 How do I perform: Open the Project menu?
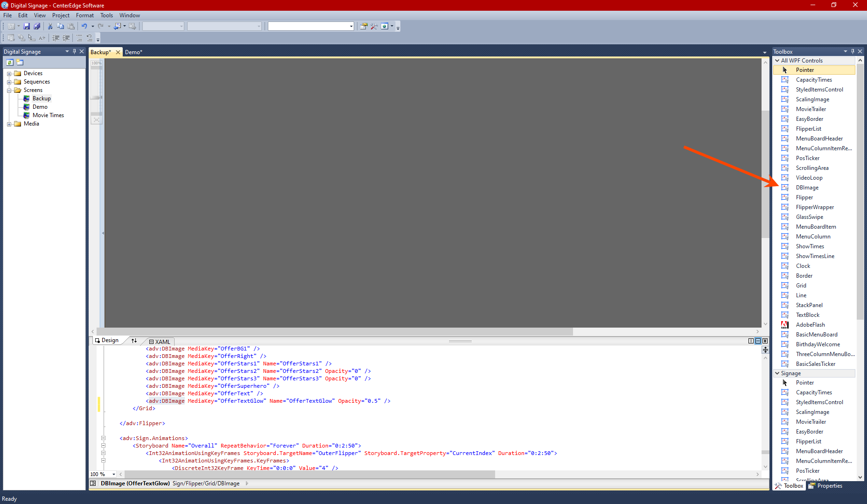61,15
